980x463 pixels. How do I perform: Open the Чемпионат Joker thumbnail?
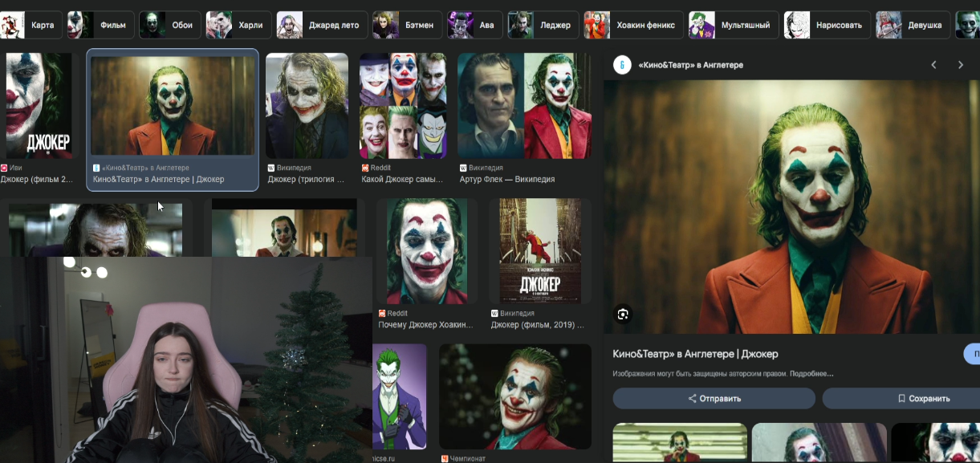515,396
